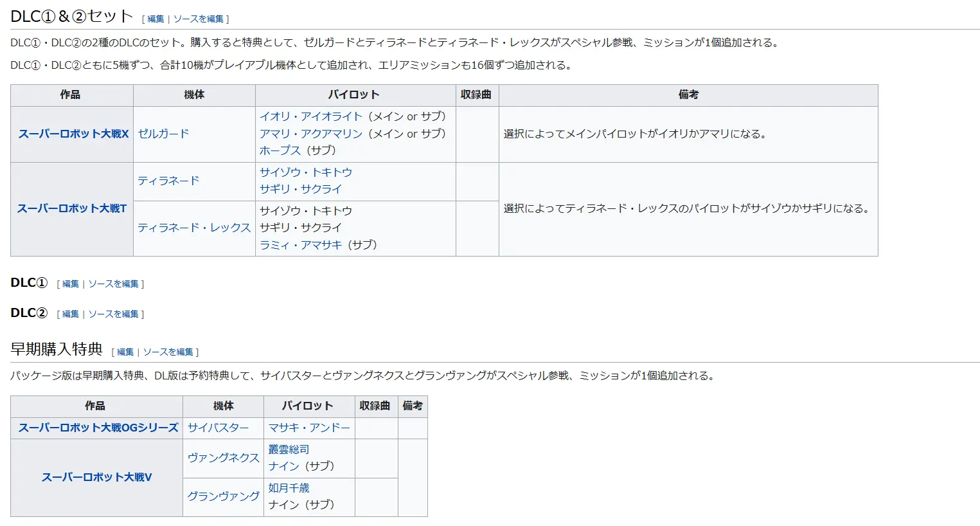Select the DLC② section heading

coord(29,313)
